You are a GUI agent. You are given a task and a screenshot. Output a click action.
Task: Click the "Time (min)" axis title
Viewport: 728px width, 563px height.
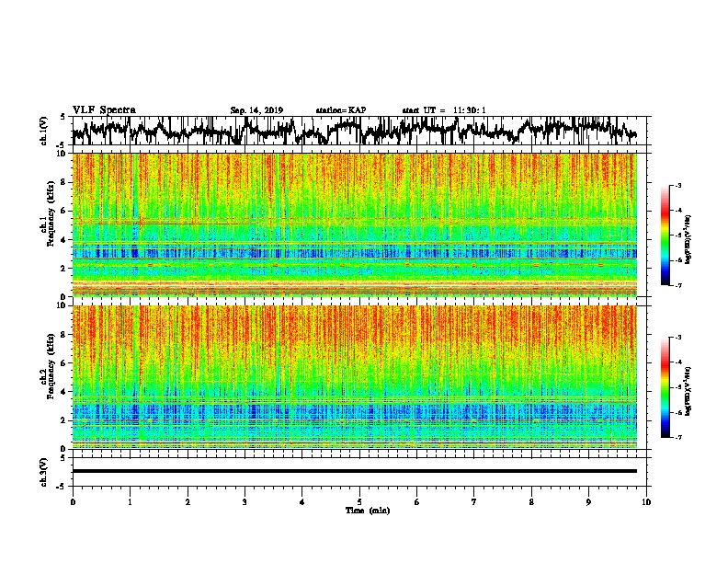pos(368,511)
